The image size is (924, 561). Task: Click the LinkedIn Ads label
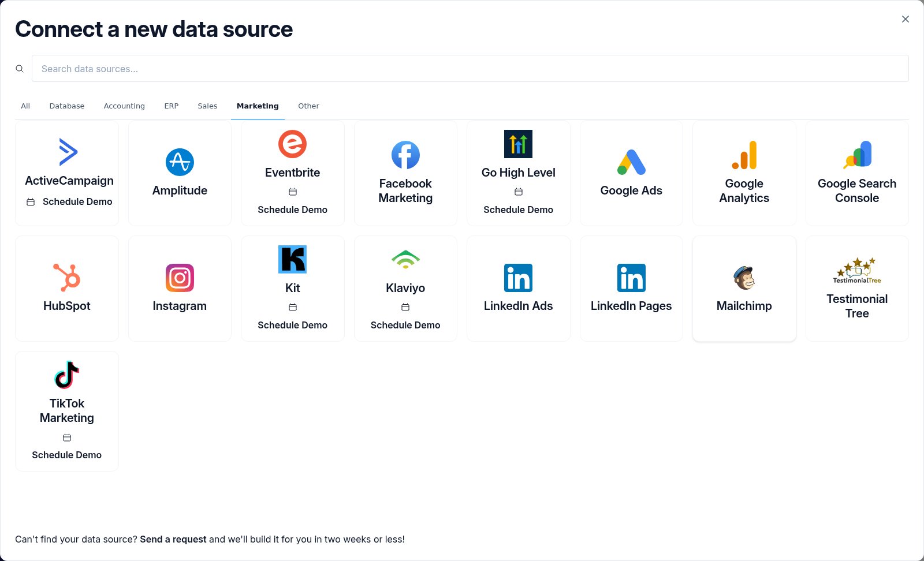click(x=518, y=306)
